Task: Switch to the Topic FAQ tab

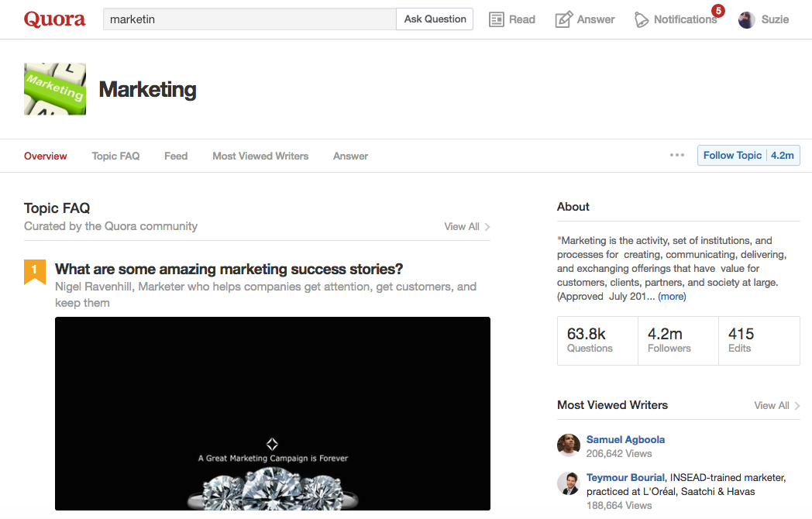Action: 115,156
